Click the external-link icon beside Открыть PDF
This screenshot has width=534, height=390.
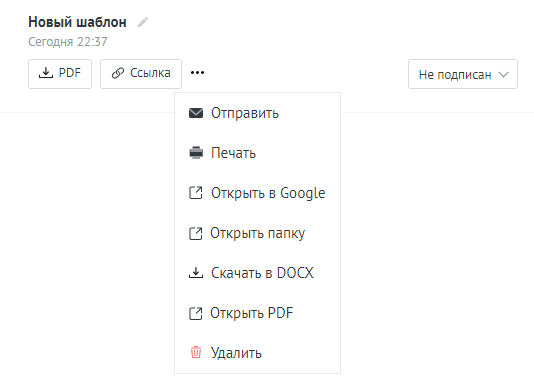point(195,313)
